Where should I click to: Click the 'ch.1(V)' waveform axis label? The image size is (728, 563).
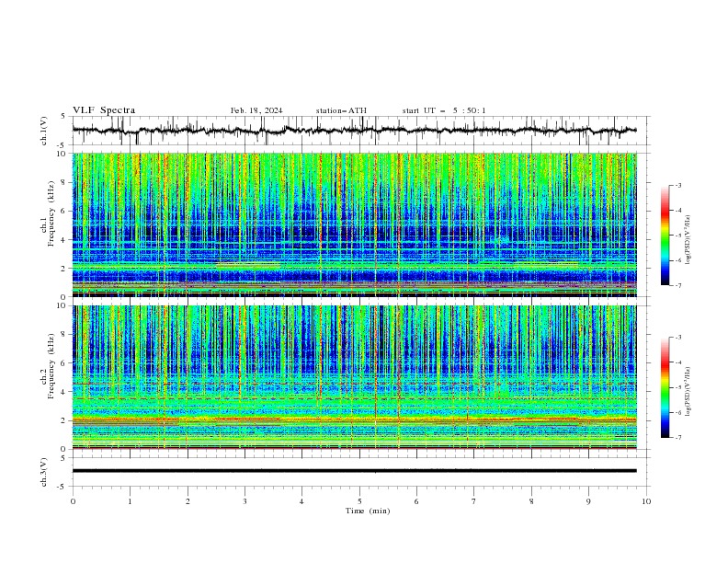(x=44, y=131)
